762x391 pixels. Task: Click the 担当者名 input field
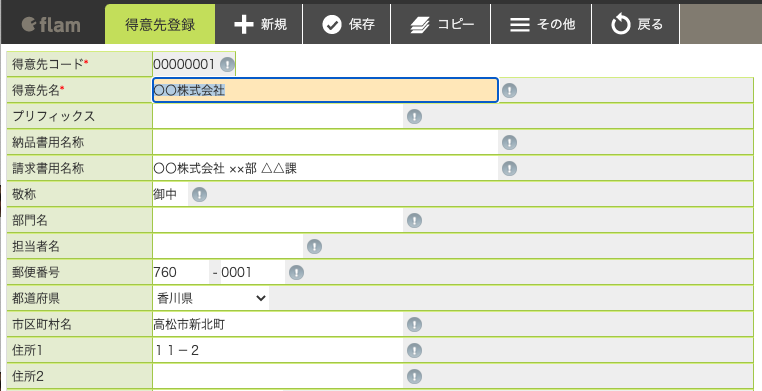(228, 246)
